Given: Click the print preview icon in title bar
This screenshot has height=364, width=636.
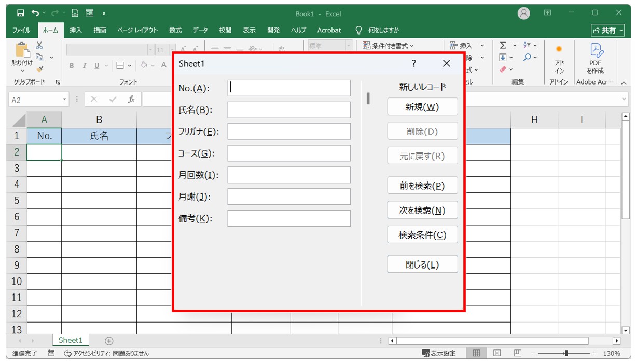Looking at the screenshot, I should (75, 13).
